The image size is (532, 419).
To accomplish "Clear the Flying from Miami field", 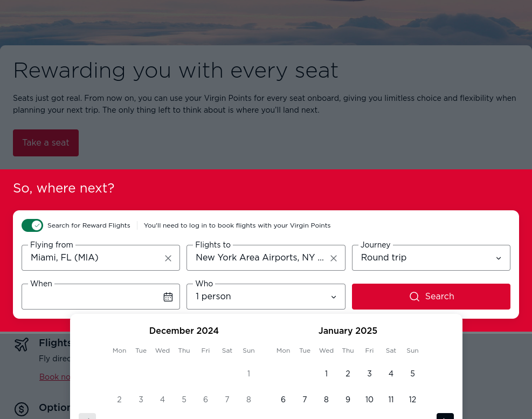I will (x=168, y=258).
